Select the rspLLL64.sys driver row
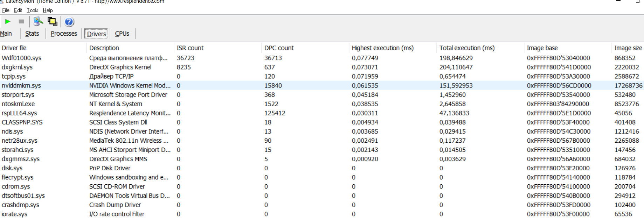Screen dimensions: 644x220 tap(19, 113)
